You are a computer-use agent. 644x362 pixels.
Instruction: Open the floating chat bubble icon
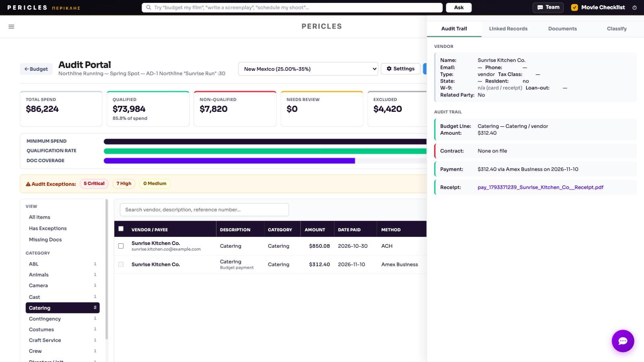coord(623,341)
